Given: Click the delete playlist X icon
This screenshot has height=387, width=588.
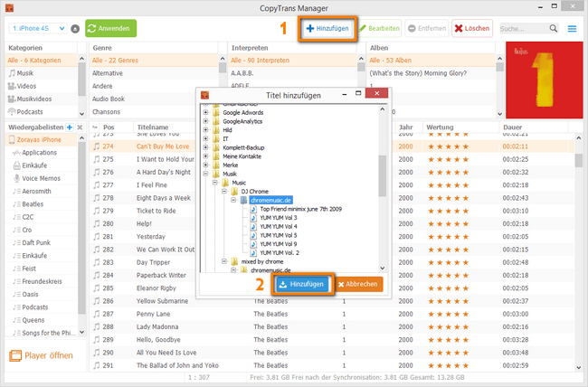Looking at the screenshot, I should click(80, 127).
